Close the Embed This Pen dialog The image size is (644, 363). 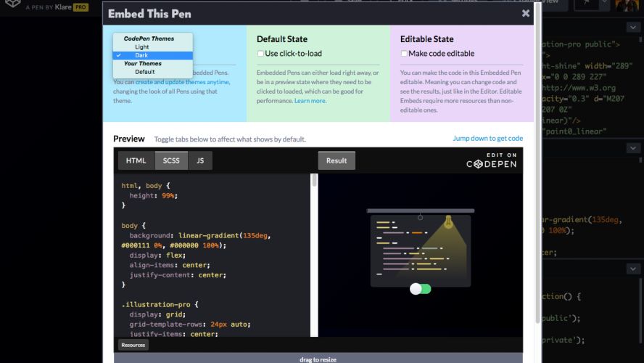click(525, 13)
